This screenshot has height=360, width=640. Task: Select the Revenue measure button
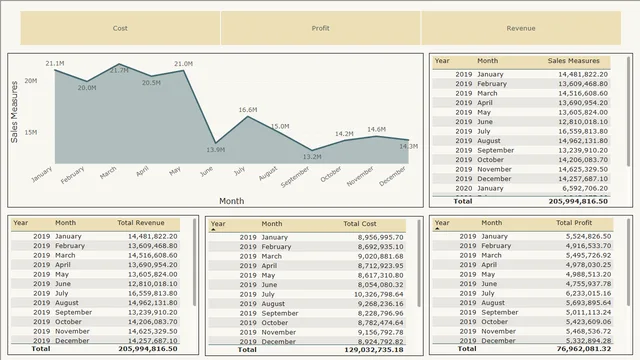coord(521,28)
